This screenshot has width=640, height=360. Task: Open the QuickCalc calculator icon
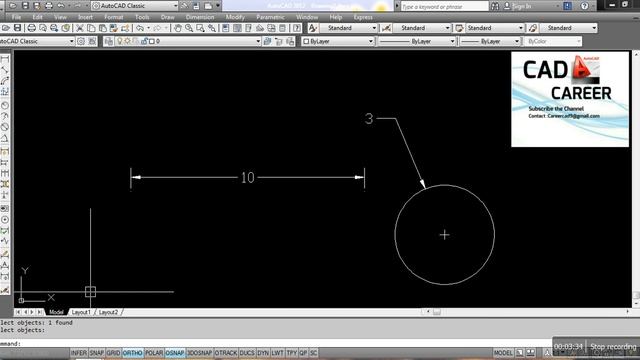[x=283, y=28]
